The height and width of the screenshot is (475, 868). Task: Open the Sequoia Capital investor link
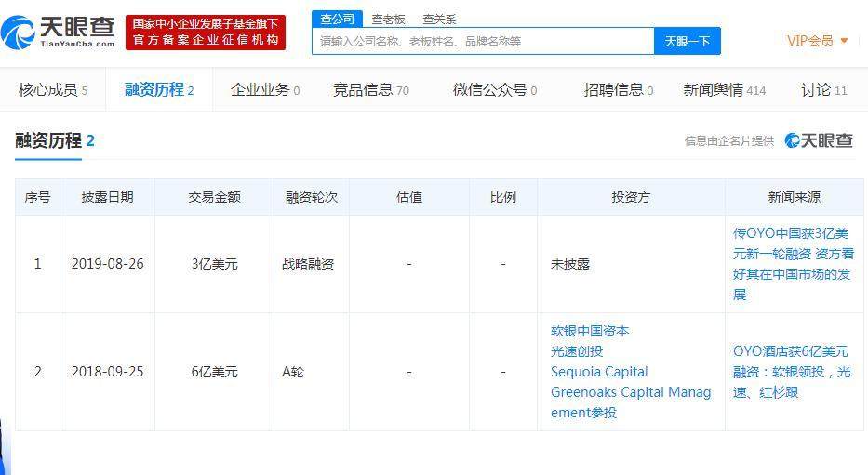(x=599, y=372)
